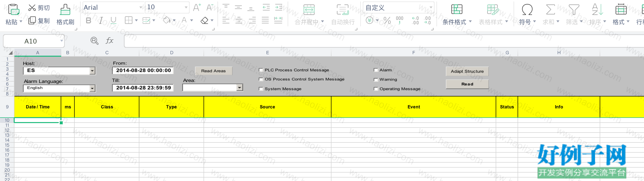644x181 pixels.
Task: Enable the Alarm checkbox
Action: (376, 70)
